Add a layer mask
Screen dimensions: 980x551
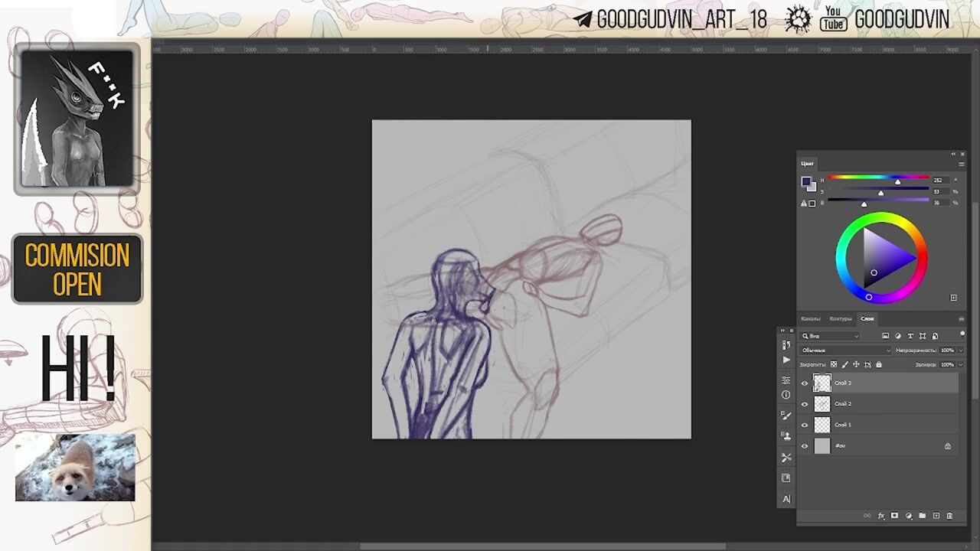pos(894,516)
